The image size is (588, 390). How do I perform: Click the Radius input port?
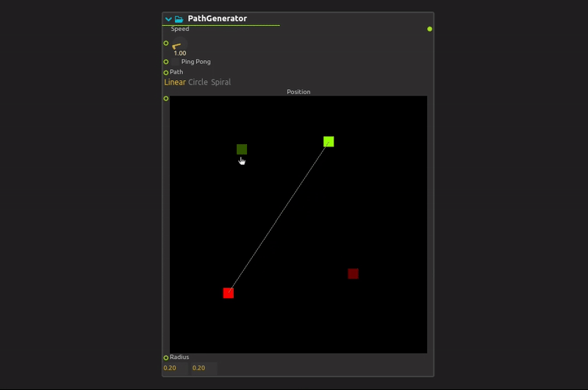click(166, 358)
